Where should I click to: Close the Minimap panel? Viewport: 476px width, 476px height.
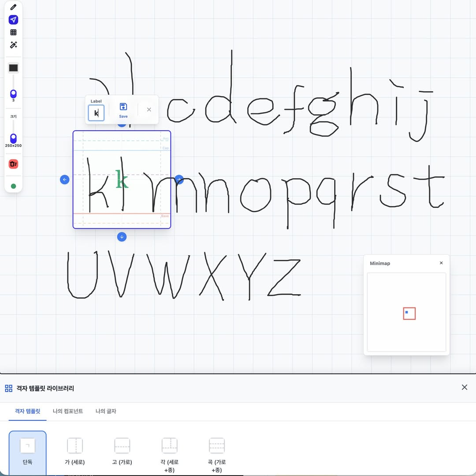point(441,263)
